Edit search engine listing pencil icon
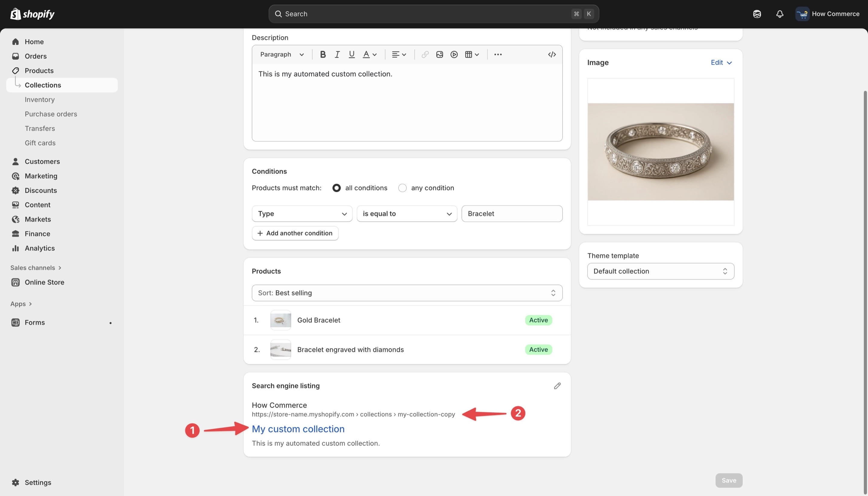868x496 pixels. [x=557, y=386]
